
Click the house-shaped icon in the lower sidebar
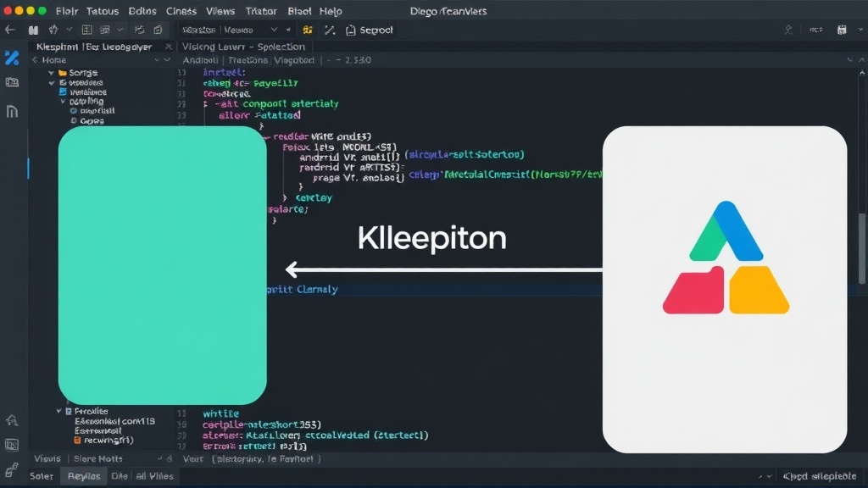click(12, 420)
